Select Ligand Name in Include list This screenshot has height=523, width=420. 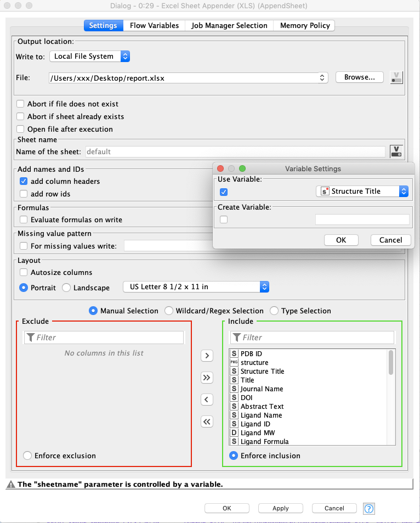262,415
